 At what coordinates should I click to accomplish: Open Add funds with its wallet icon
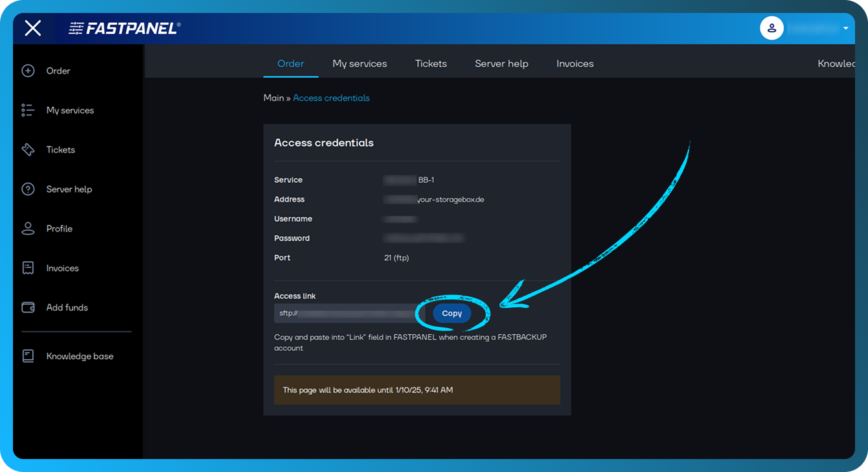point(28,307)
